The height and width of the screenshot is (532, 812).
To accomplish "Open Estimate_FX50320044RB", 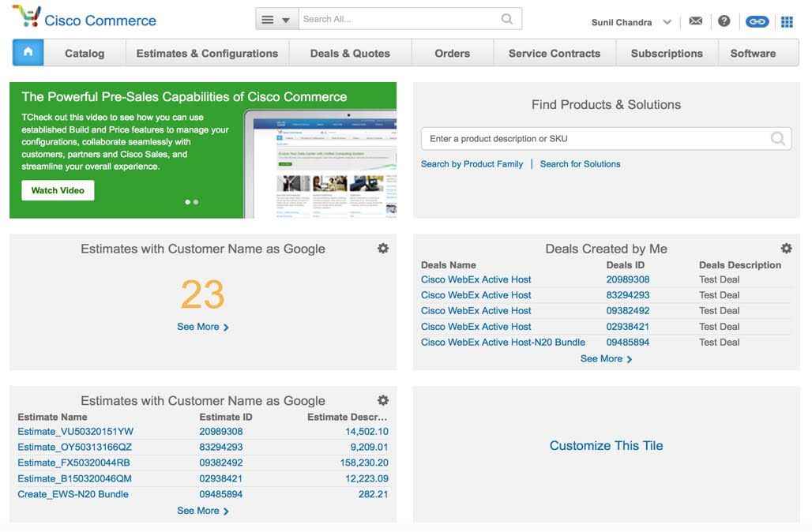I will (73, 463).
